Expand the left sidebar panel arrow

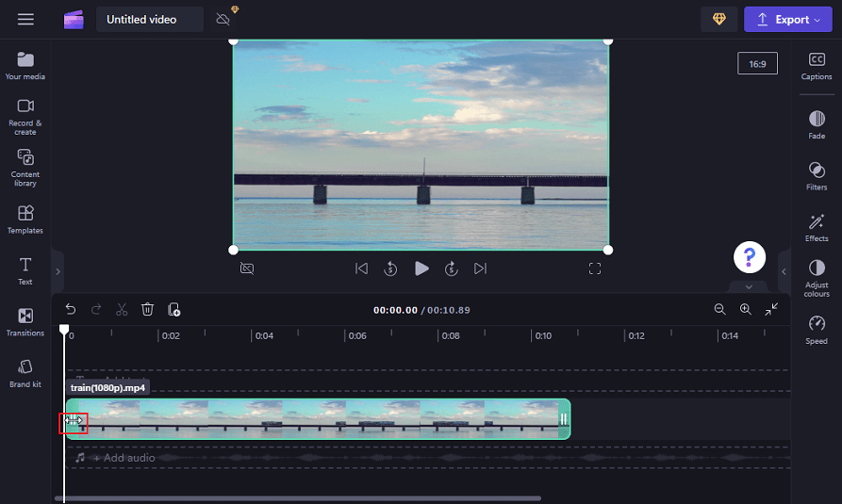[58, 271]
